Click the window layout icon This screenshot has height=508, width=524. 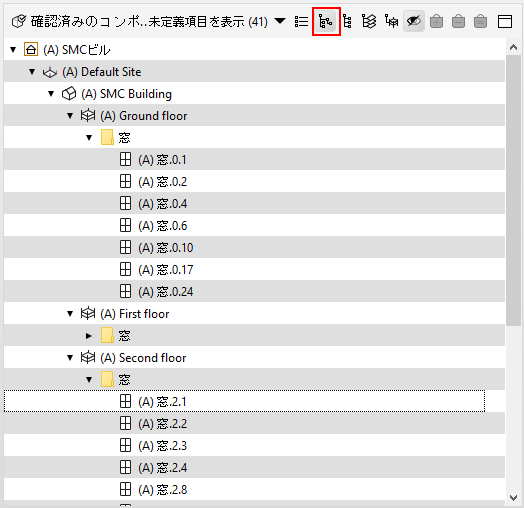pyautogui.click(x=505, y=22)
